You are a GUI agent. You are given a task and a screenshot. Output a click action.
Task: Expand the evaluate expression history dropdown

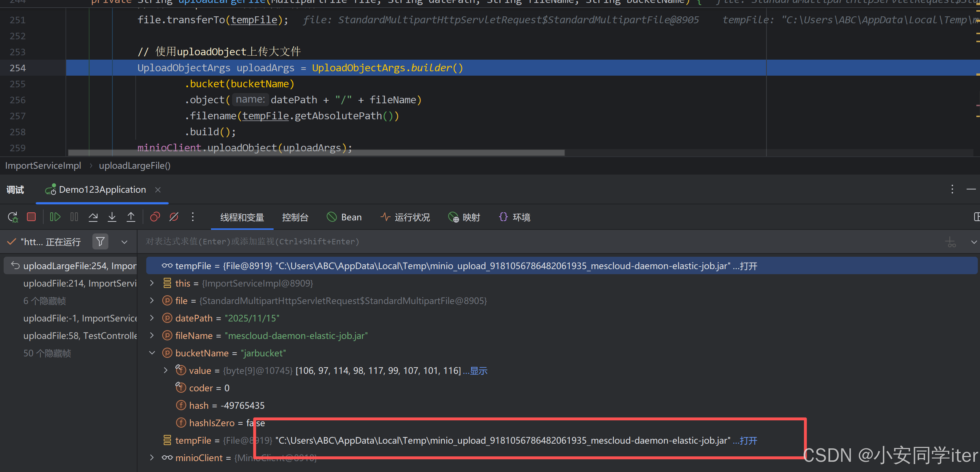pos(974,242)
